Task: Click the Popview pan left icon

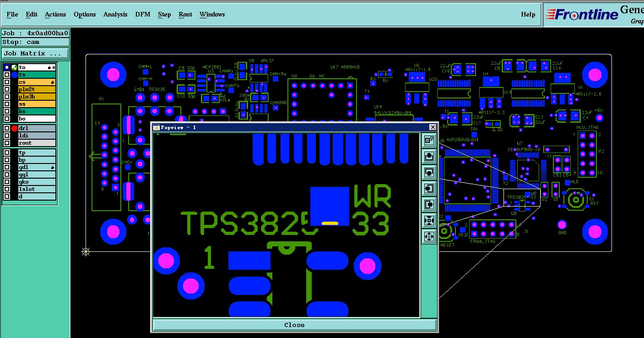Action: coord(429,188)
